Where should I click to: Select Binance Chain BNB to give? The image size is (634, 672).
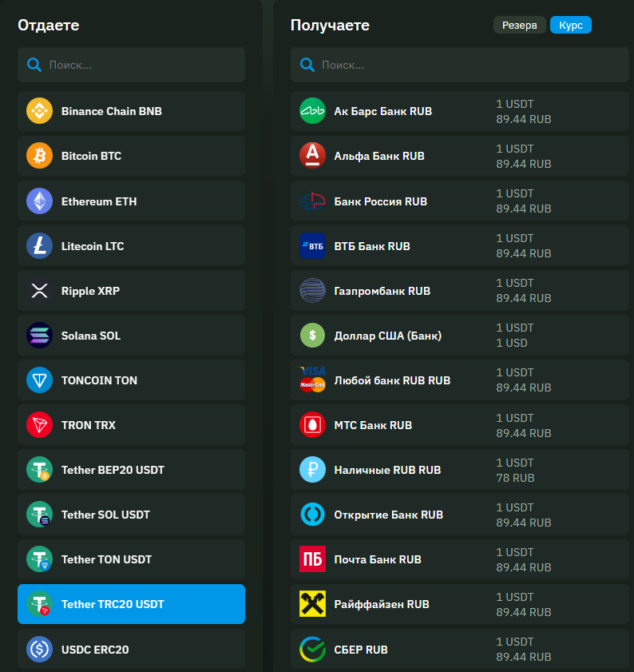click(131, 111)
